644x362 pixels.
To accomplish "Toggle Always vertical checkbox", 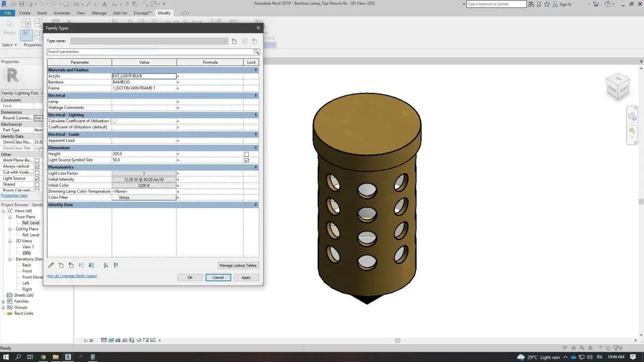I will point(37,166).
